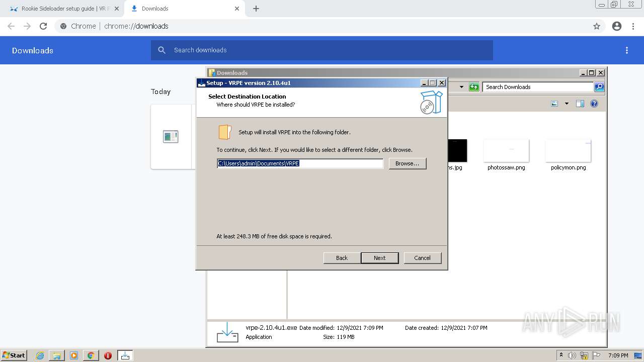Viewport: 644px width, 362px height.
Task: Select VRPE setup taskbar button
Action: pos(125,355)
